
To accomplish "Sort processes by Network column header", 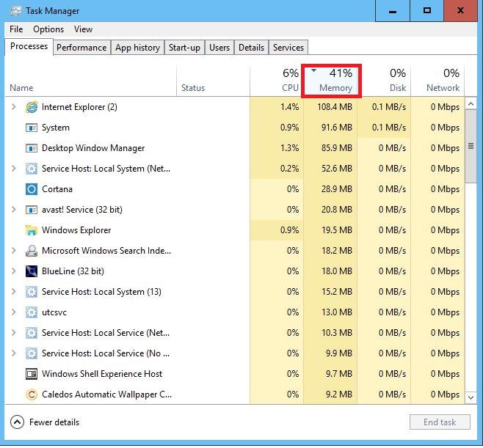I will [x=437, y=81].
